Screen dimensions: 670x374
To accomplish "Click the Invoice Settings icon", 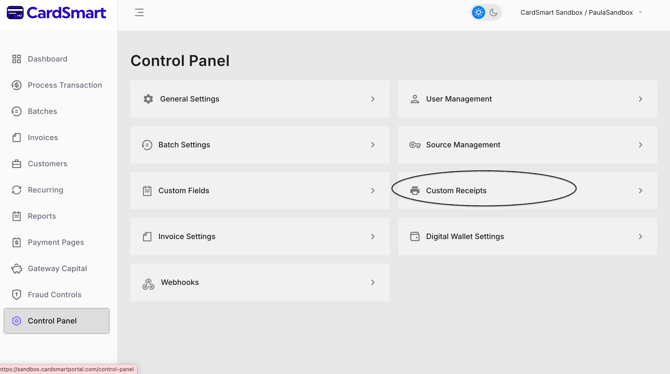I will pyautogui.click(x=147, y=236).
